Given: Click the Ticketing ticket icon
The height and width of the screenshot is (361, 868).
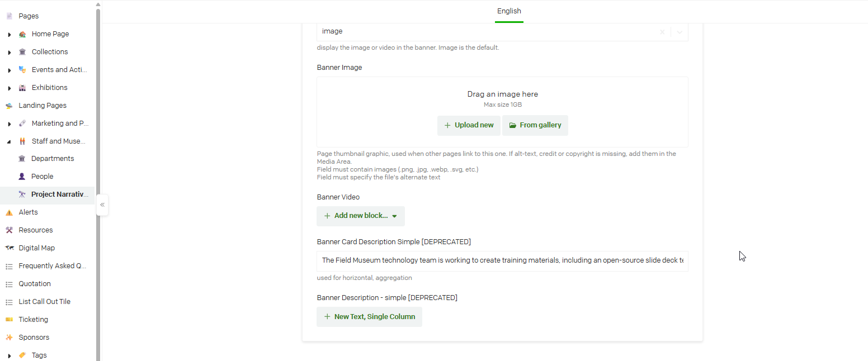Looking at the screenshot, I should (x=9, y=320).
